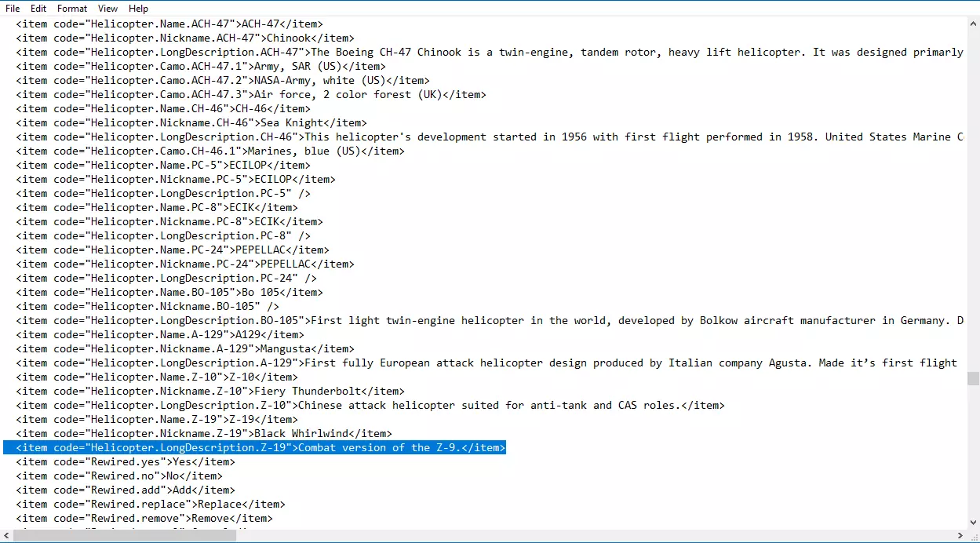Click the Mangusta nickname line
980x543 pixels.
point(185,349)
